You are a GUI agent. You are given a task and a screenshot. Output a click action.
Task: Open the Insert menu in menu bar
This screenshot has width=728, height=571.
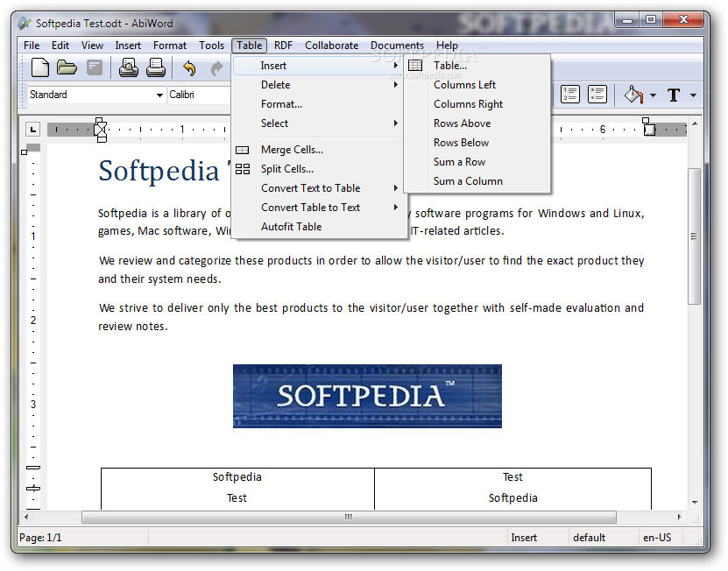click(x=128, y=46)
